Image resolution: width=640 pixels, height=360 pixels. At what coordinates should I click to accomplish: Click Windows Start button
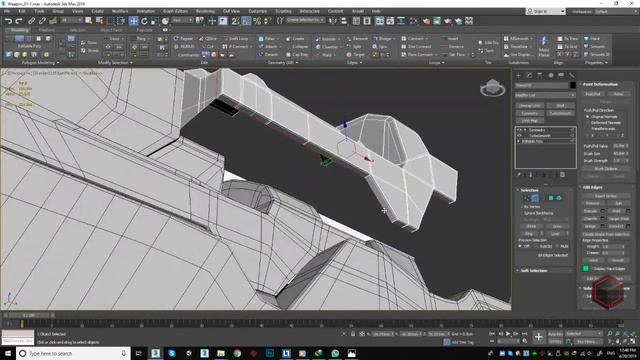(x=8, y=353)
